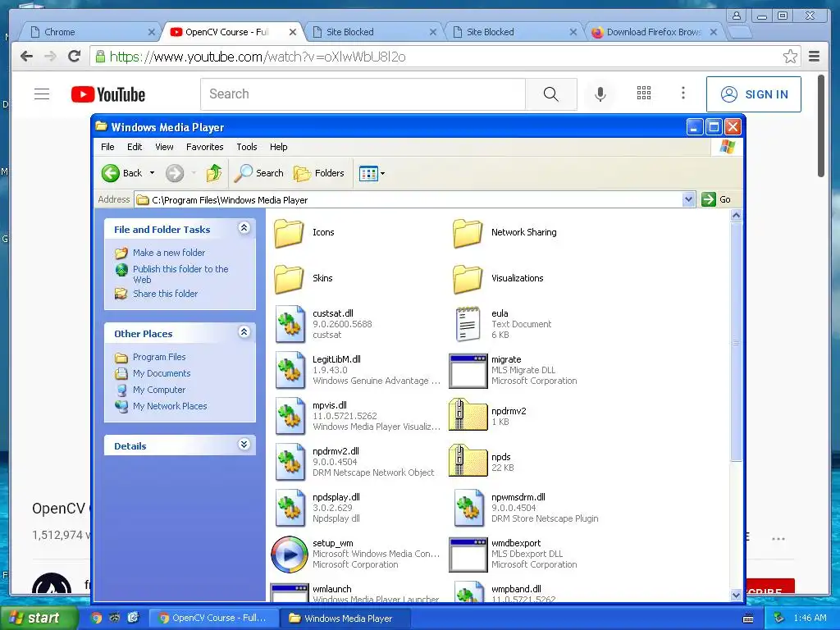The height and width of the screenshot is (630, 840).
Task: Open the Tools menu
Action: pyautogui.click(x=247, y=147)
